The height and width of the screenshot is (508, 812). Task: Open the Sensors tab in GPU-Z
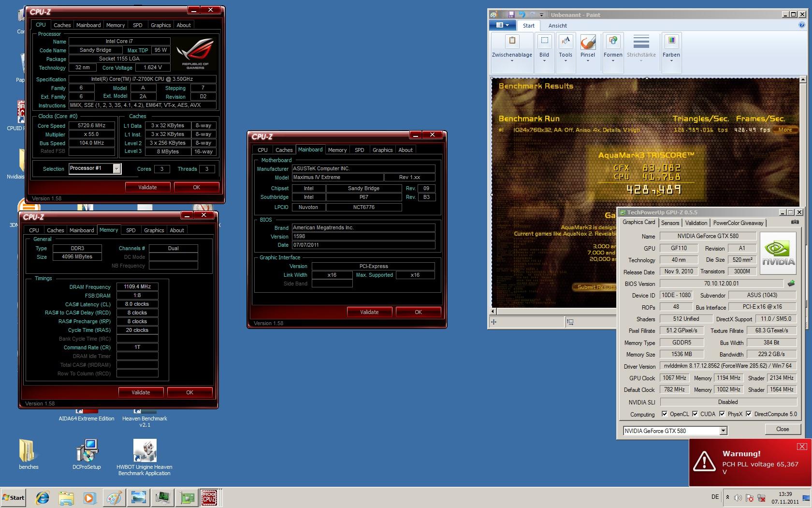(670, 223)
